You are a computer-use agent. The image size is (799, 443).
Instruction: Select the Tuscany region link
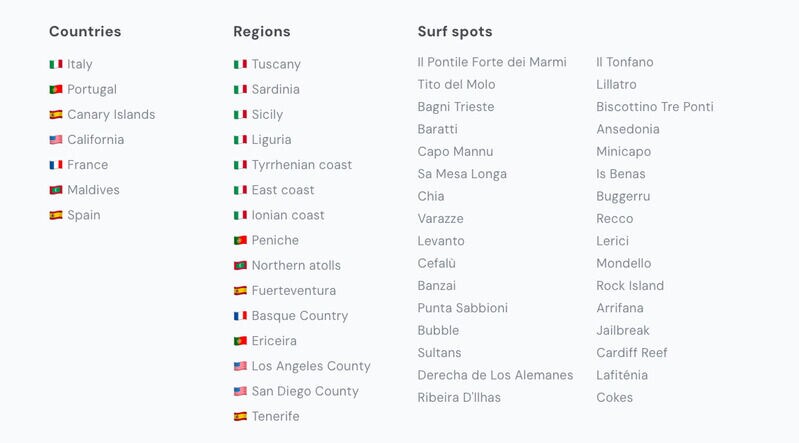coord(276,64)
